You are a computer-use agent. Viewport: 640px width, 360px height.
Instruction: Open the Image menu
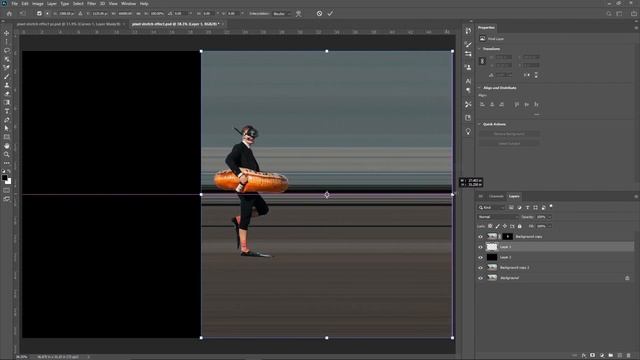click(x=38, y=4)
